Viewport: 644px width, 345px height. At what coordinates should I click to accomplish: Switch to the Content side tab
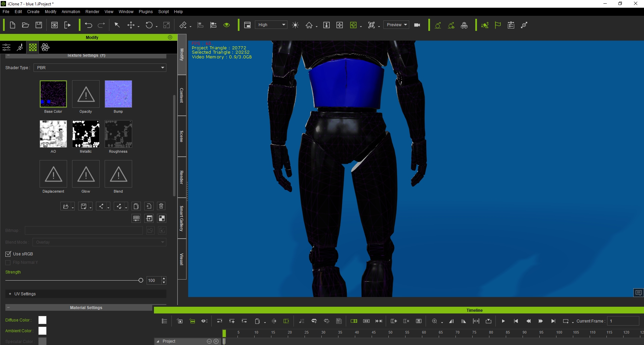(x=182, y=95)
